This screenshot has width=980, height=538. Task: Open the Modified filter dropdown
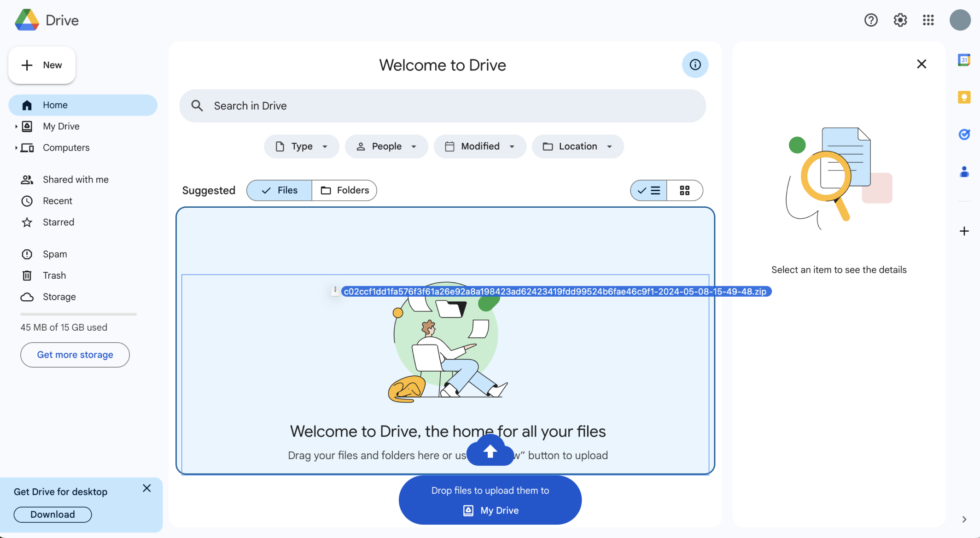(479, 146)
